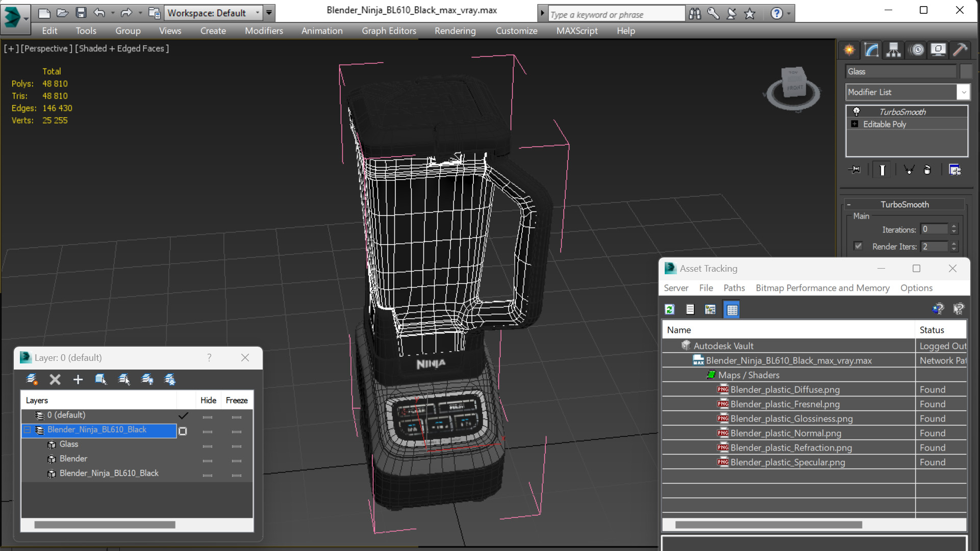Toggle Freeze for the Glass object
This screenshot has width=980, height=551.
(236, 446)
